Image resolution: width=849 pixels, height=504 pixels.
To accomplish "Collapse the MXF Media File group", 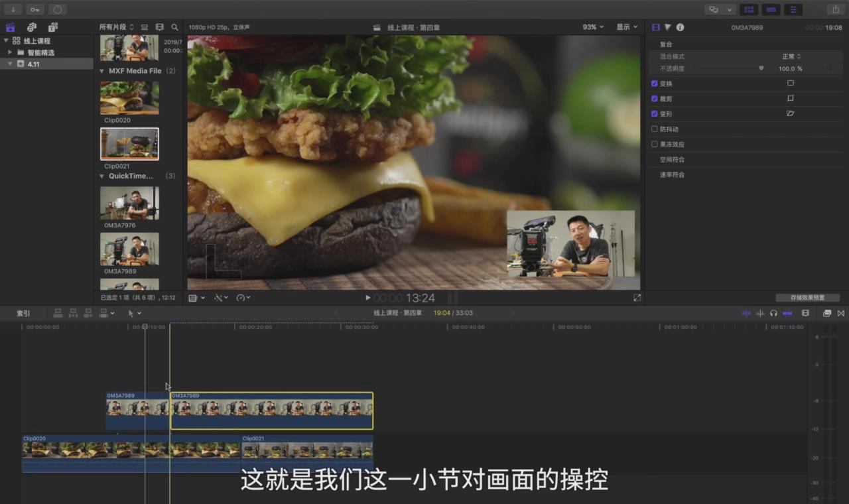I will (102, 71).
